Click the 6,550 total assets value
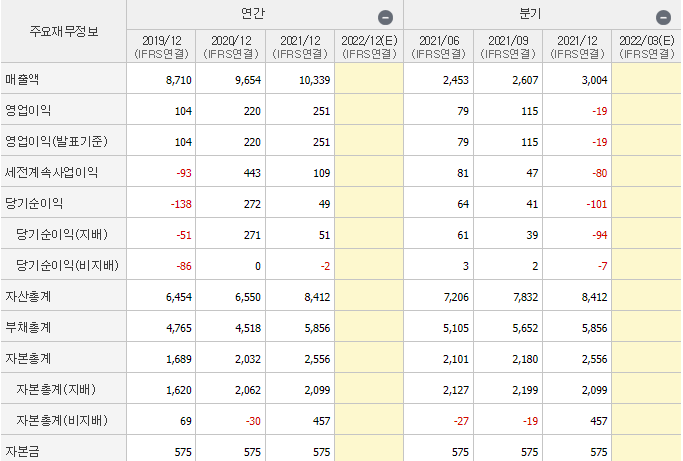The width and height of the screenshot is (683, 461). 248,297
